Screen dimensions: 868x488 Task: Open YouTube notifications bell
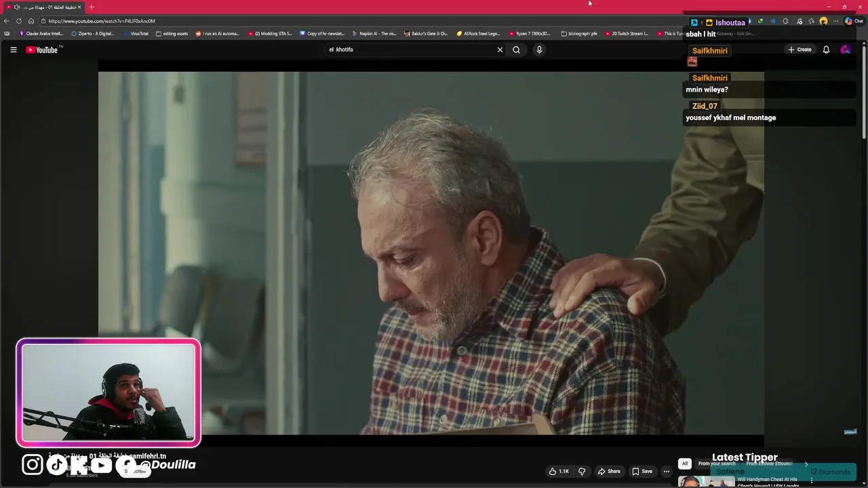826,49
